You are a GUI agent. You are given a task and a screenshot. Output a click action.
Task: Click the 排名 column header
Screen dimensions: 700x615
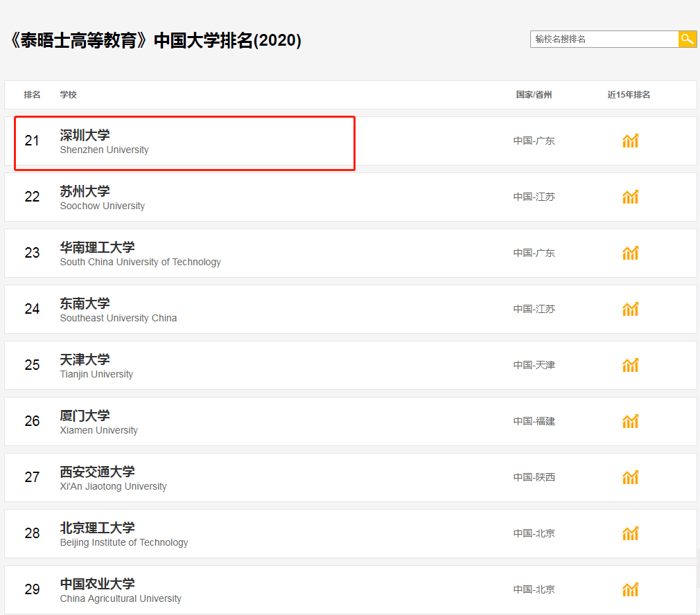(32, 95)
